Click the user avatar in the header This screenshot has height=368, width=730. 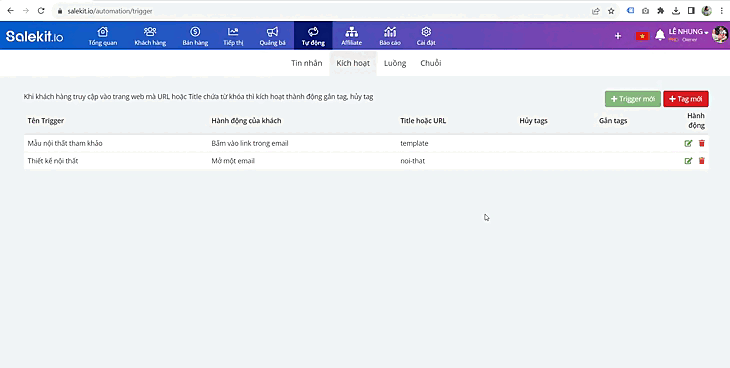[720, 34]
